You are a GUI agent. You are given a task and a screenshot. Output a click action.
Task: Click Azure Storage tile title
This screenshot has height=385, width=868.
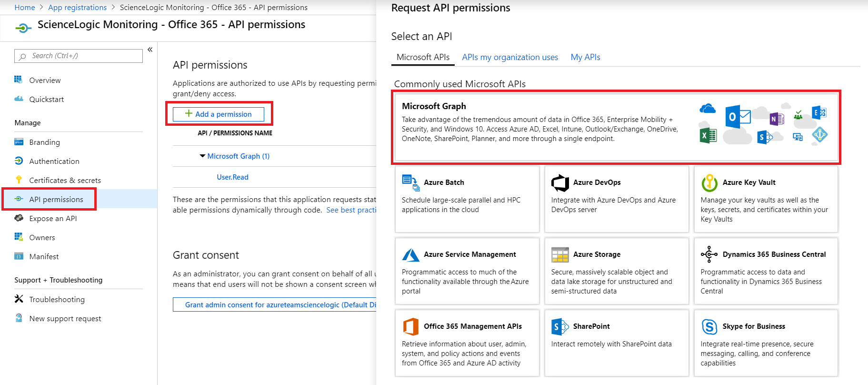tap(597, 254)
